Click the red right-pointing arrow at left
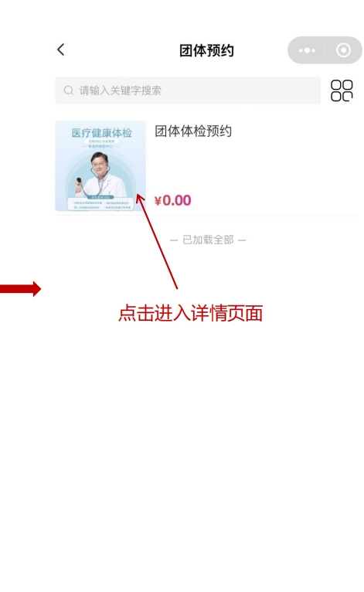Screen dimensions: 364x592 click(x=20, y=289)
